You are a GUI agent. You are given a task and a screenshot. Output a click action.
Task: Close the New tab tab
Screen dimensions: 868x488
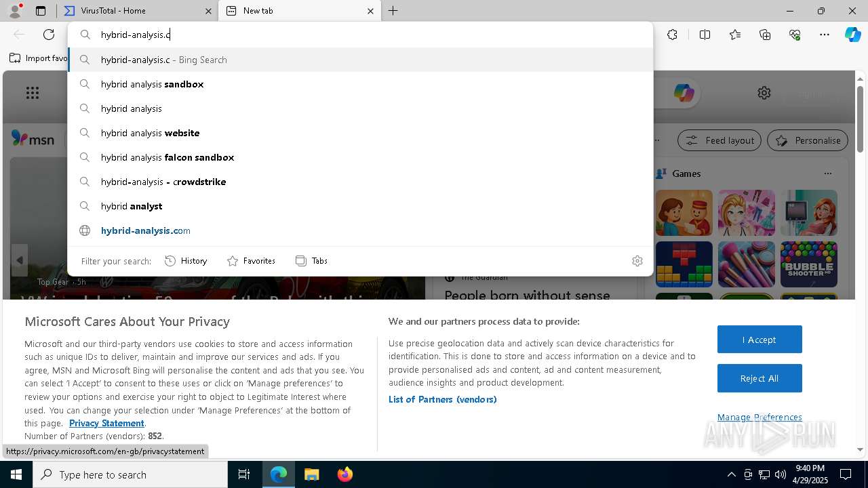pos(370,11)
